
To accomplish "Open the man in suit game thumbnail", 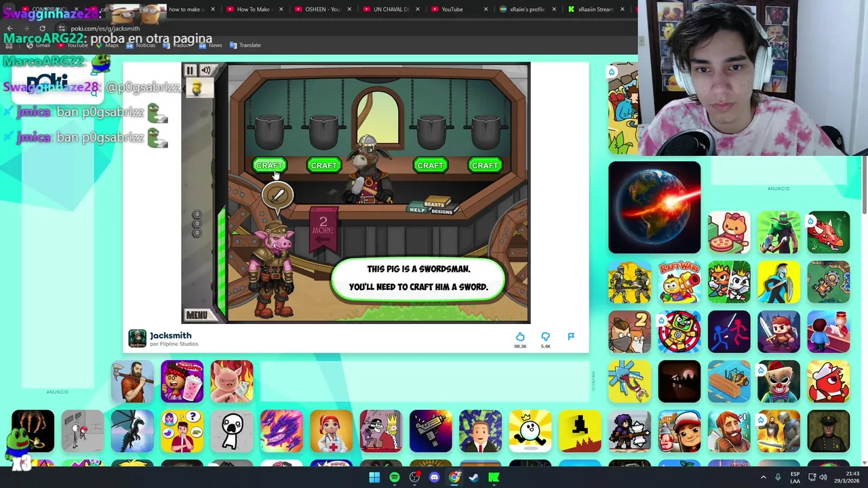I will point(480,431).
